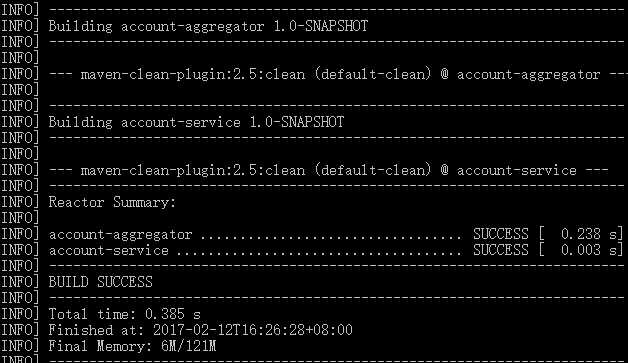Click the 0.238 s timing value
This screenshot has height=363, width=628.
coord(589,234)
